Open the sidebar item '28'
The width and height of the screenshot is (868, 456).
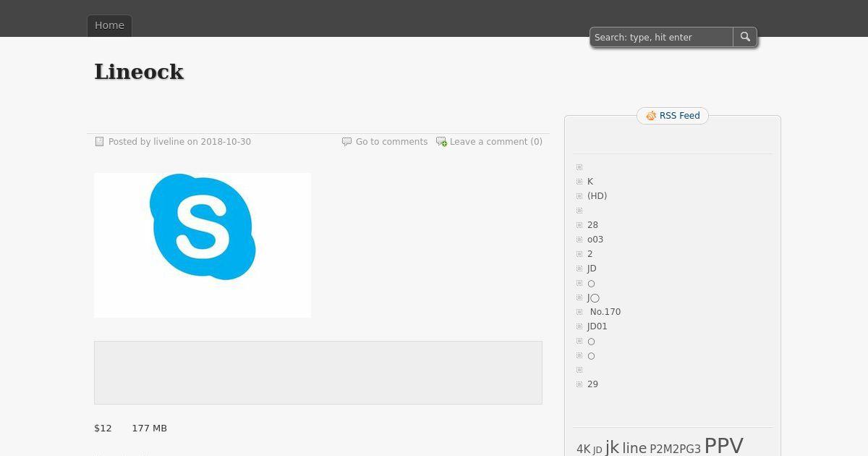(592, 225)
